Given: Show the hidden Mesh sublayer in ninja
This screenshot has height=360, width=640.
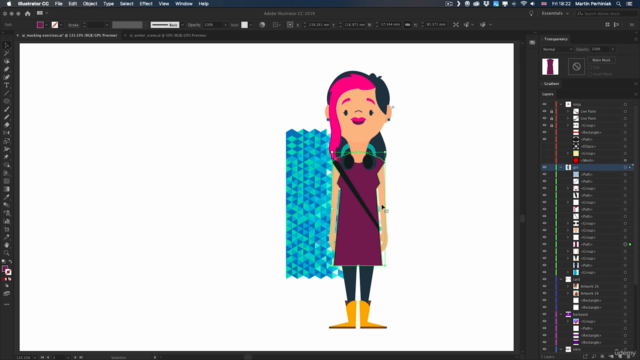Looking at the screenshot, I should pos(544,160).
